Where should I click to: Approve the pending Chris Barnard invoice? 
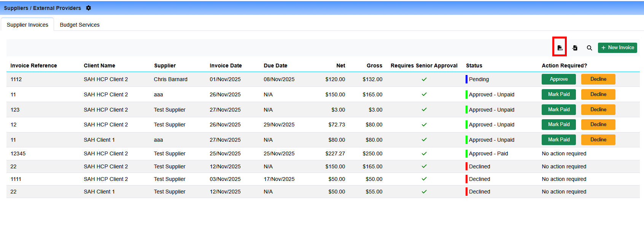(x=558, y=79)
